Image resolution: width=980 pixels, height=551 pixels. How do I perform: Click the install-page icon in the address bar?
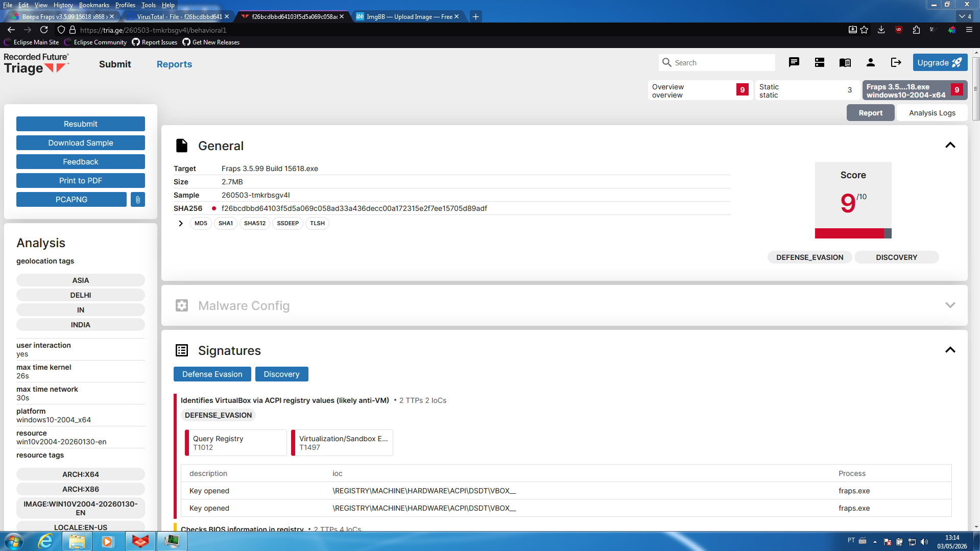pos(852,30)
